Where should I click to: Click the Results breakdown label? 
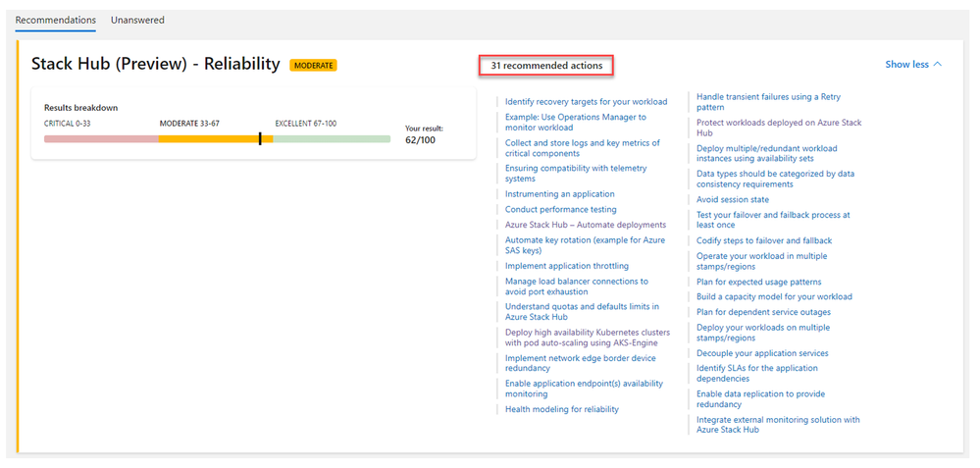80,108
